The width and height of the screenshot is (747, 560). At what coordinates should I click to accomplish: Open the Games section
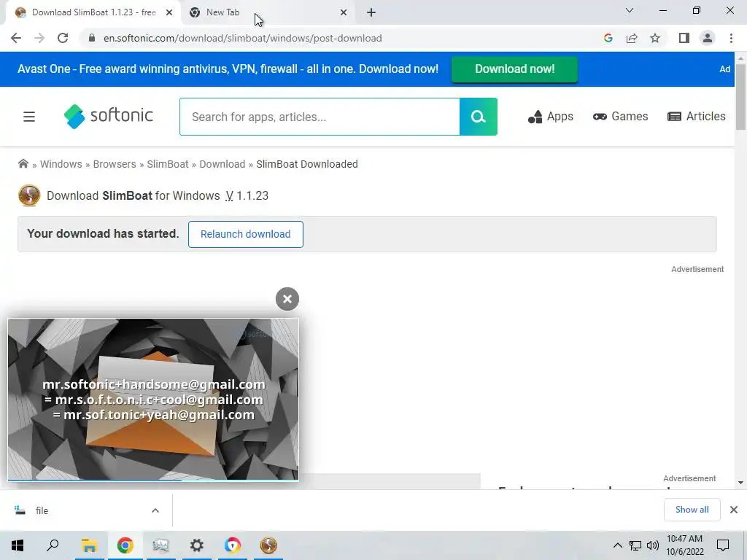pos(620,117)
